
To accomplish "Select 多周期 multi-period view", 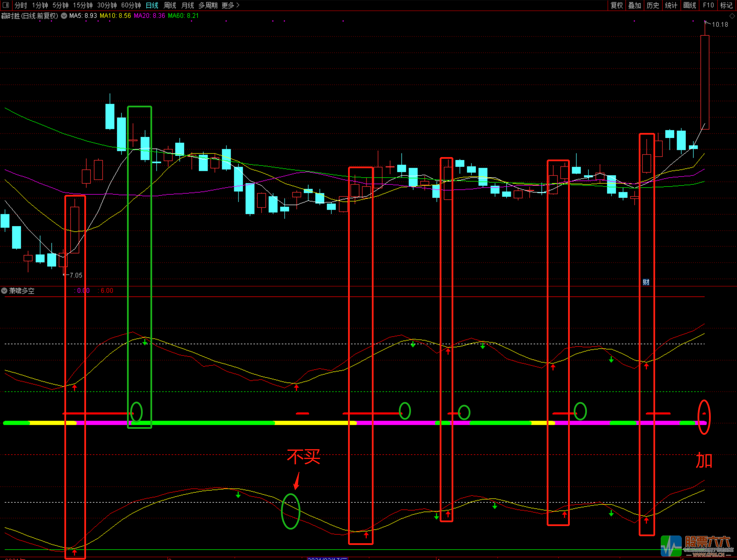I will pyautogui.click(x=208, y=5).
